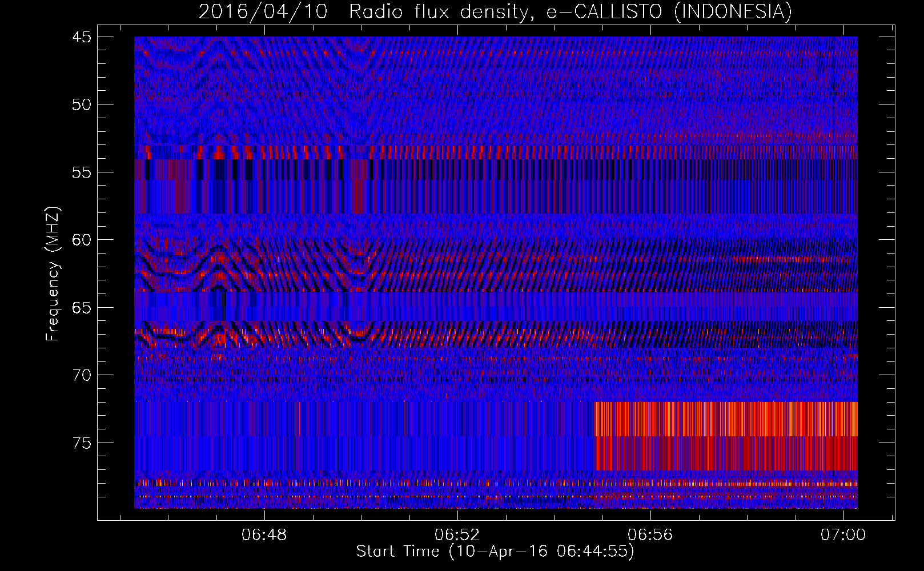
Task: Click the 'Frequency (MHZ)' axis label
Action: [x=53, y=274]
